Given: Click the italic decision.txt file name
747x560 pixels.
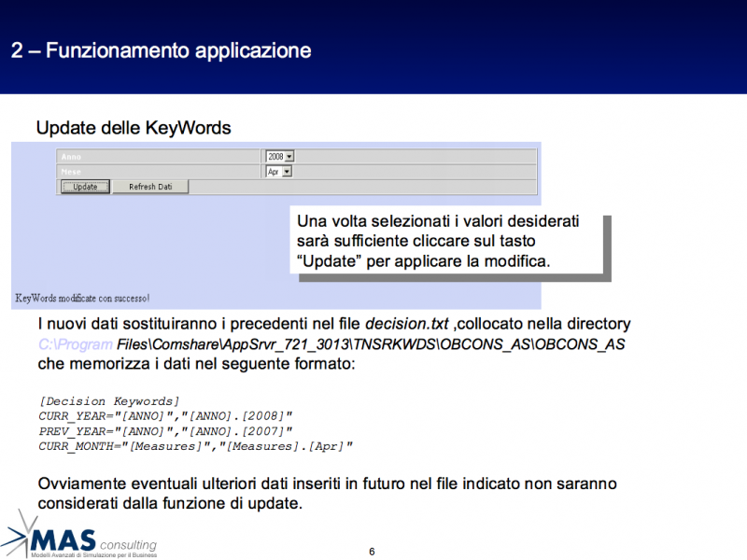Looking at the screenshot, I should [407, 324].
